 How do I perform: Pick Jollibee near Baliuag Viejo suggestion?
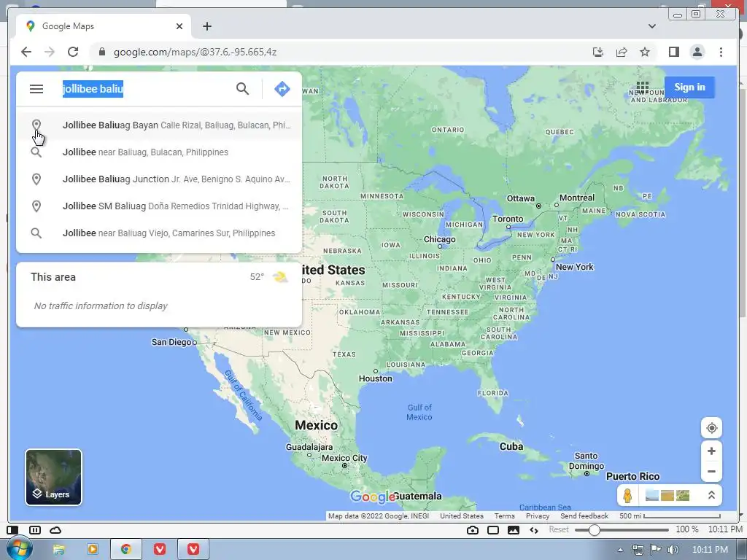click(x=159, y=233)
